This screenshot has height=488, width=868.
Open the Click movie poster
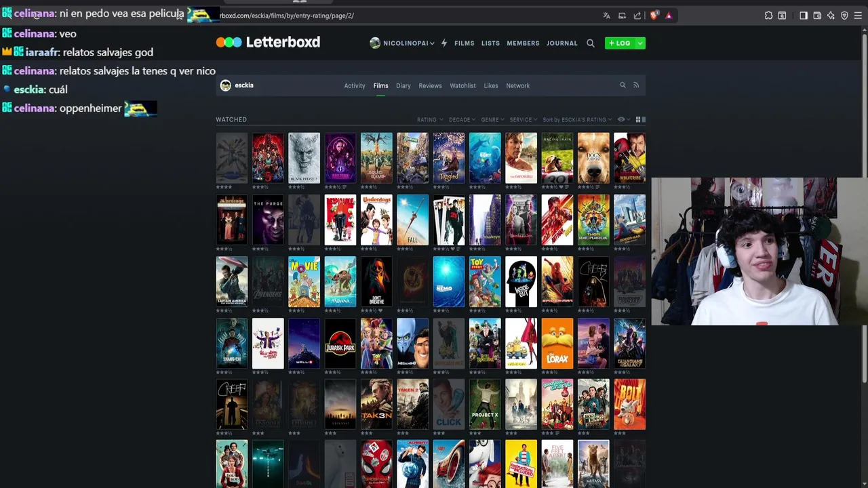(x=449, y=405)
